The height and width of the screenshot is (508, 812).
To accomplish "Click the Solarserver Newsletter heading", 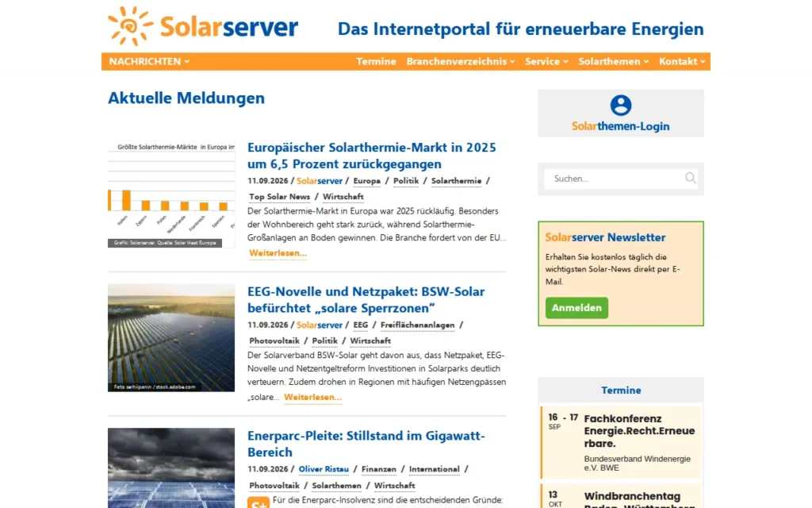I will [x=605, y=237].
